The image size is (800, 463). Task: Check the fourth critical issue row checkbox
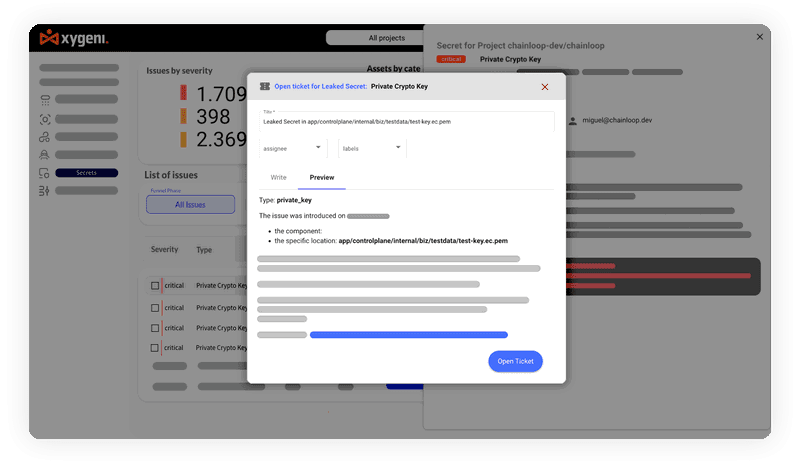155,348
